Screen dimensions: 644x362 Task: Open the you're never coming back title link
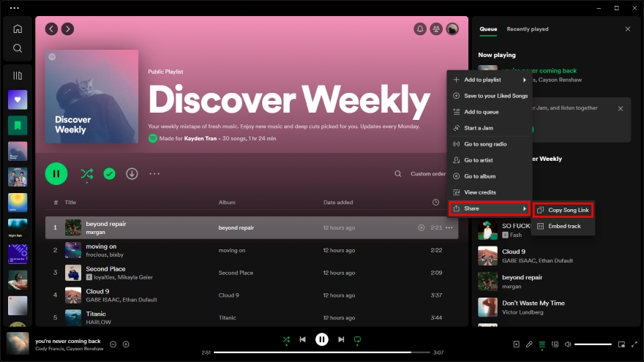coord(68,341)
